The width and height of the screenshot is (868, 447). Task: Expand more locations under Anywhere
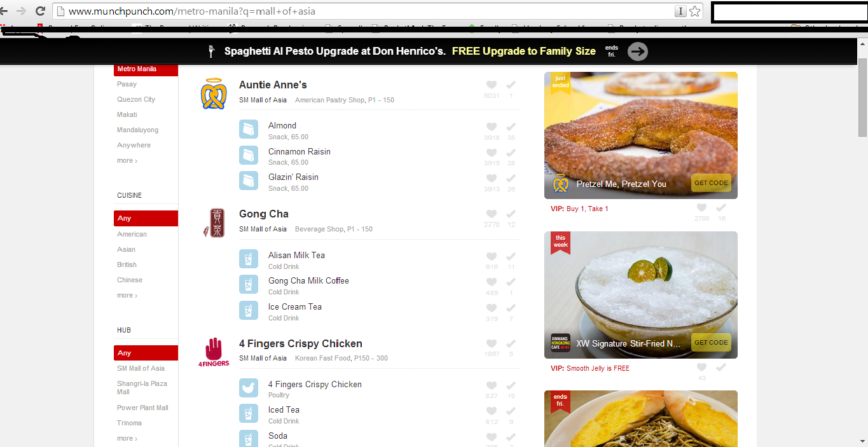[127, 161]
